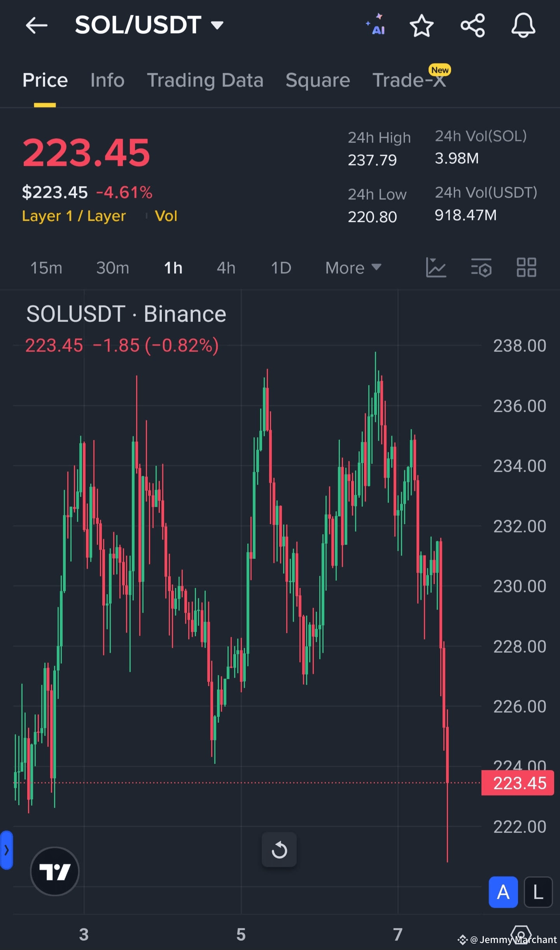
Task: Open the SOL/USDT pair selector dropdown
Action: pos(149,25)
